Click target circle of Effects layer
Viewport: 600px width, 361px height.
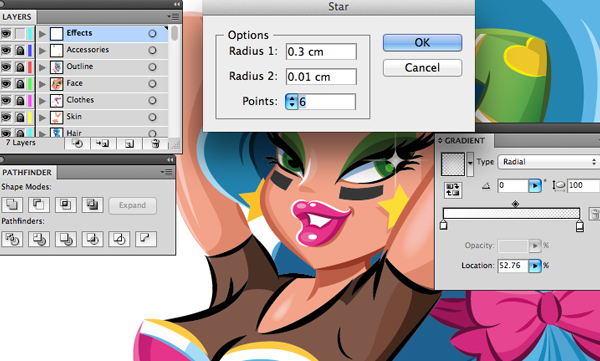(x=152, y=34)
